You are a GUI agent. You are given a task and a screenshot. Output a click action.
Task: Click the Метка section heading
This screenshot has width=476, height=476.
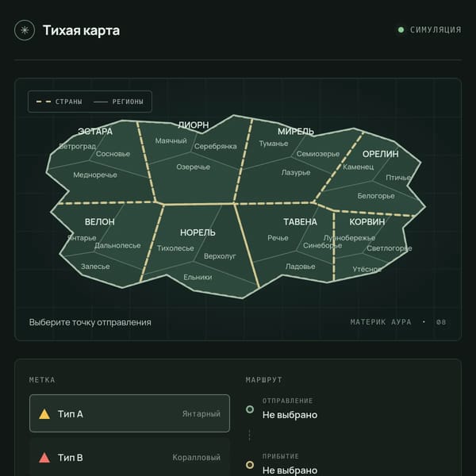[42, 380]
